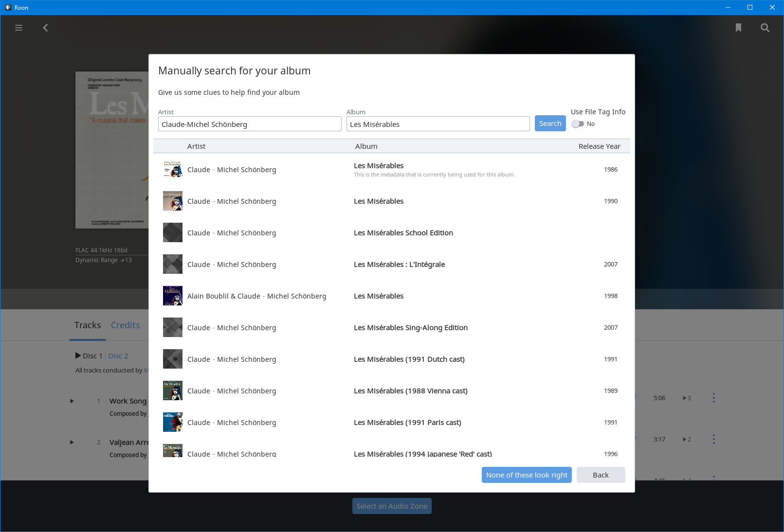Select 1994 Japanese 'Red' cast cover
This screenshot has width=784, height=532.
173,451
